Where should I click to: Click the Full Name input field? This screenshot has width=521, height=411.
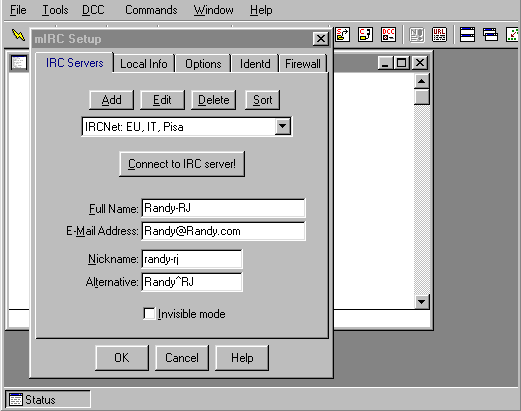[x=223, y=208]
